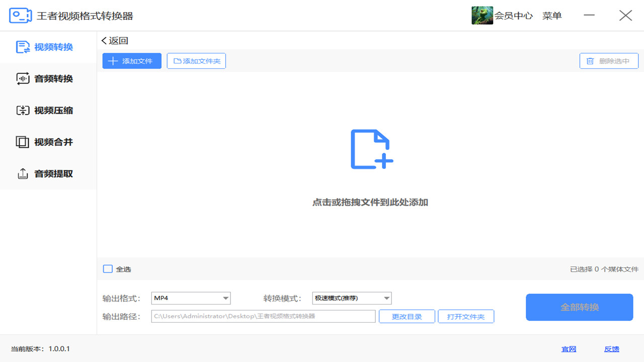
Task: Click the 添加文件夹 add folder icon
Action: tap(179, 60)
